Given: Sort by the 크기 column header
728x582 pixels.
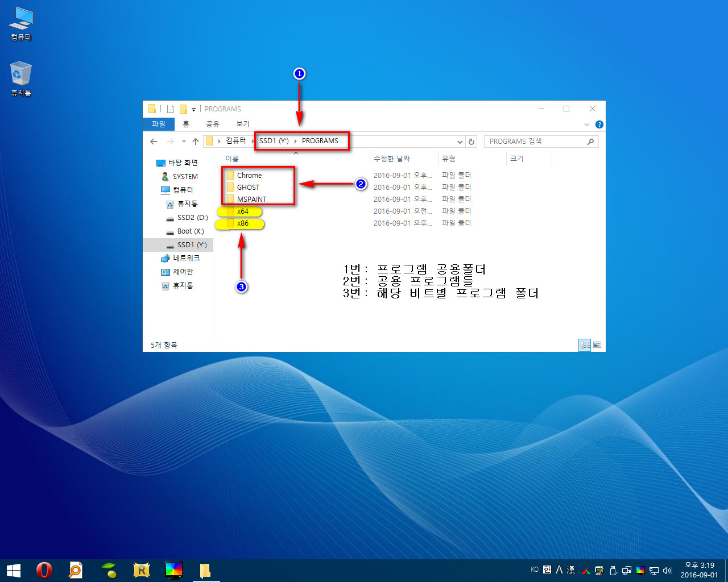Looking at the screenshot, I should tap(516, 159).
